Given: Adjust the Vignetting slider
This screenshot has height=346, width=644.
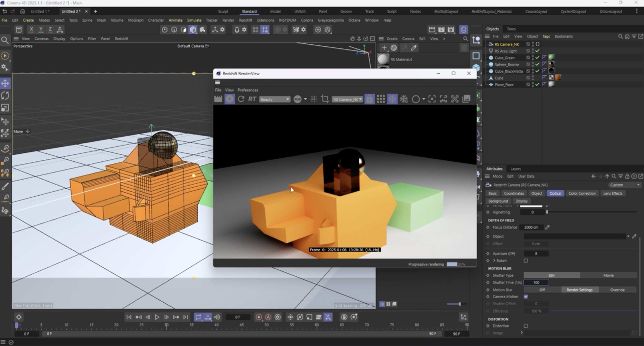Looking at the screenshot, I should [x=547, y=212].
